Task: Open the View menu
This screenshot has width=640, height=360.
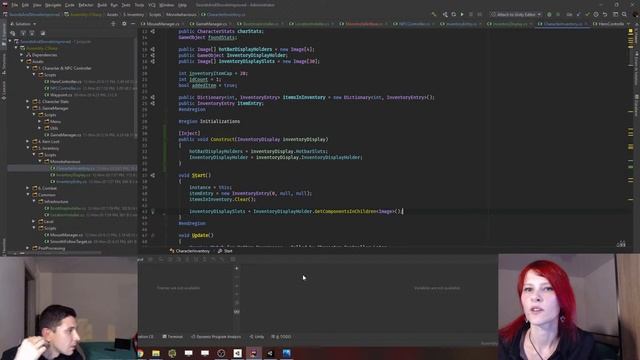Action: [x=37, y=5]
